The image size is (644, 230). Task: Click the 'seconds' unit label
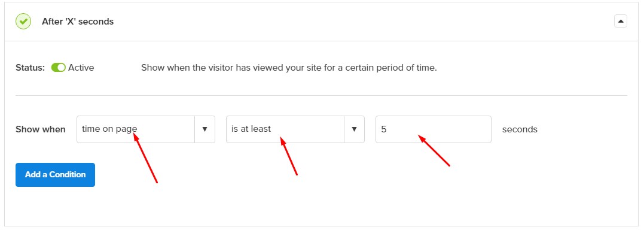tap(520, 129)
